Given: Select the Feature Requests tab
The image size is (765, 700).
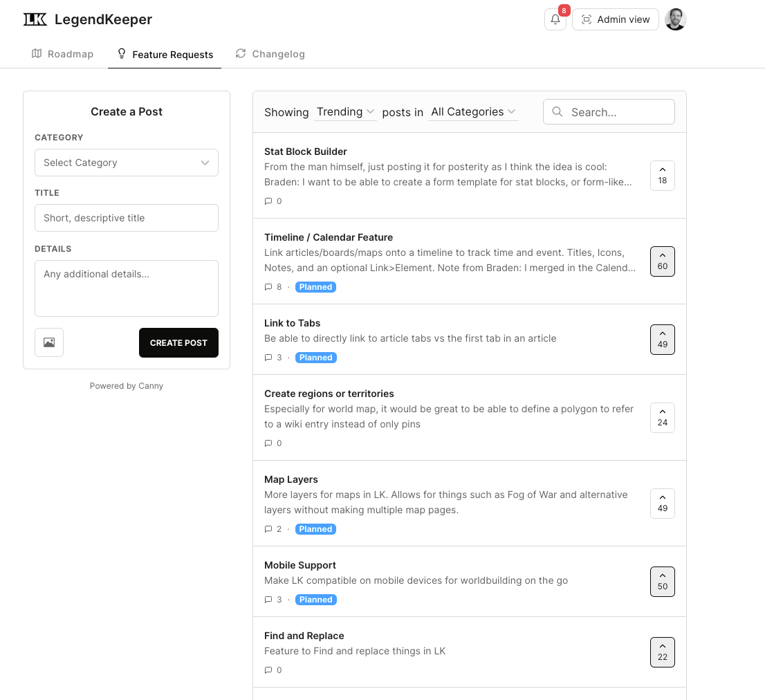Looking at the screenshot, I should click(165, 54).
